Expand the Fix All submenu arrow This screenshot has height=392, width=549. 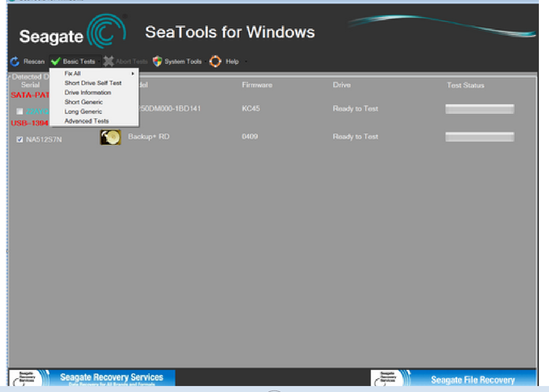click(x=133, y=74)
